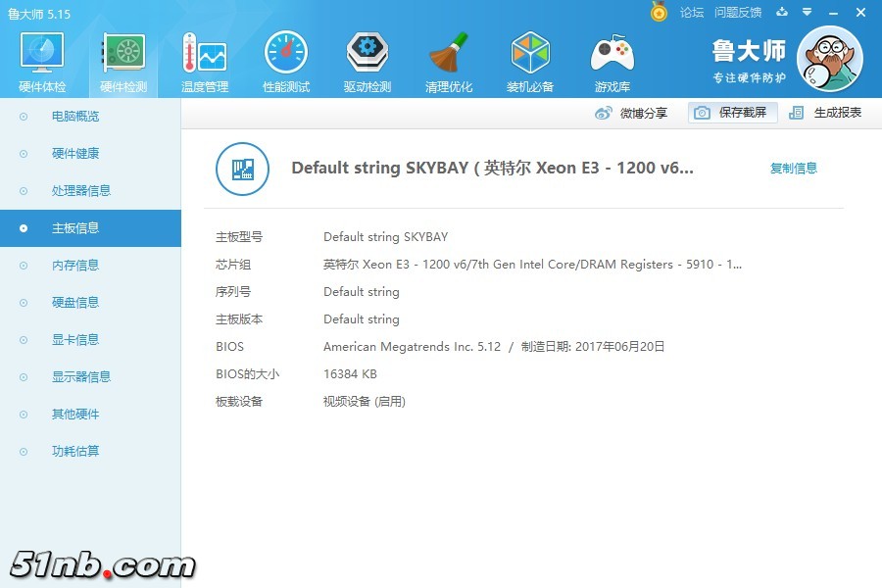Click the 保存截屏 button
The image size is (882, 588).
(732, 113)
